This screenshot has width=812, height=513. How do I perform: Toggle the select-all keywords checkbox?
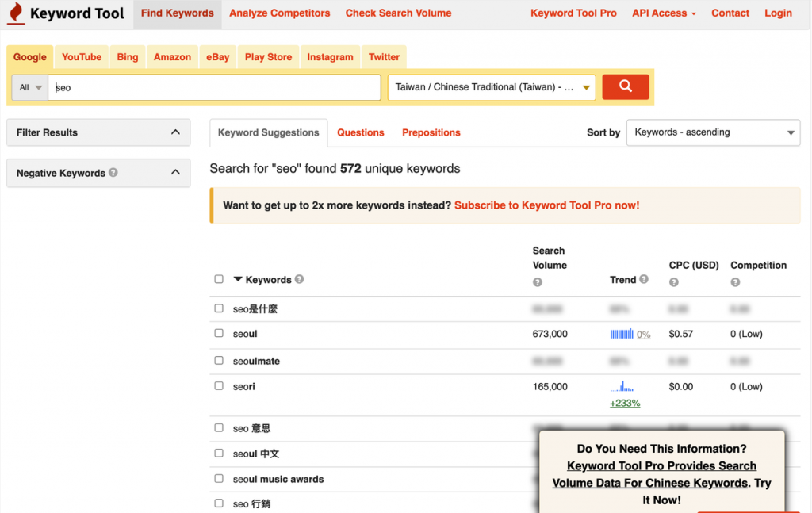(219, 279)
